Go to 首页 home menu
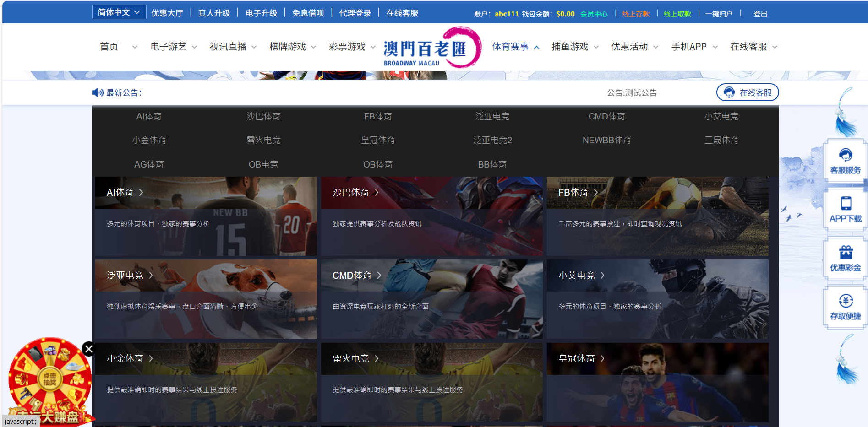The height and width of the screenshot is (427, 868). click(x=109, y=47)
